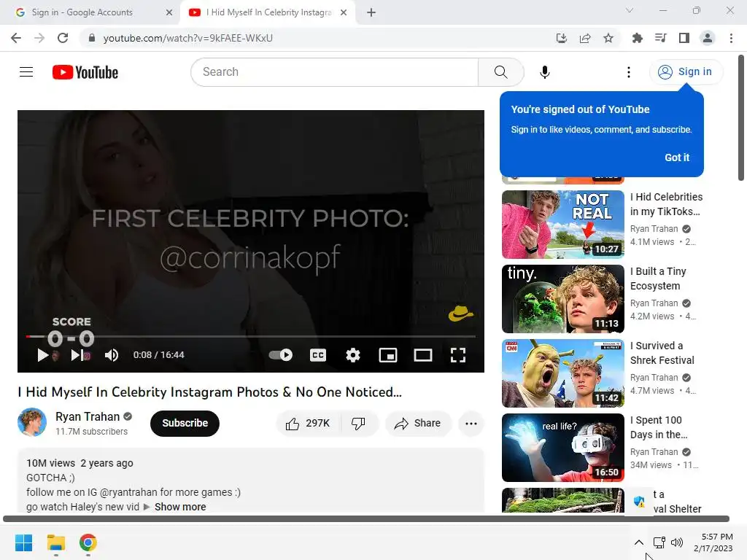Close the YouTube video tab

point(344,12)
